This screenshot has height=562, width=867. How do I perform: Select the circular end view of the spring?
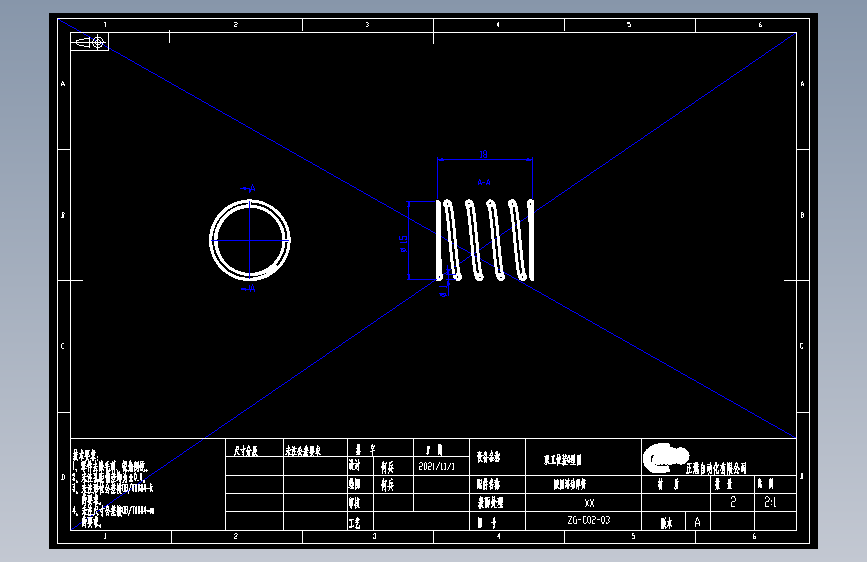click(x=250, y=240)
